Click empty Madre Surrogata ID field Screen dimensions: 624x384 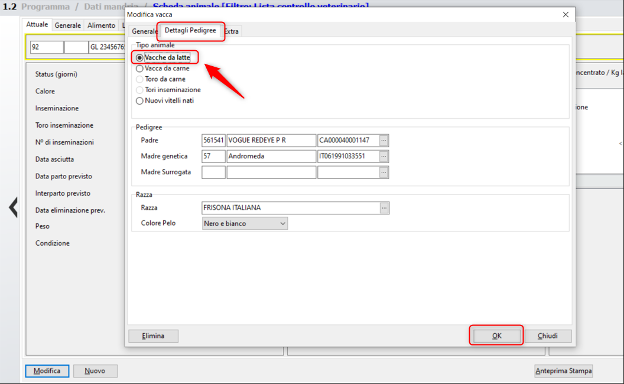coord(348,172)
